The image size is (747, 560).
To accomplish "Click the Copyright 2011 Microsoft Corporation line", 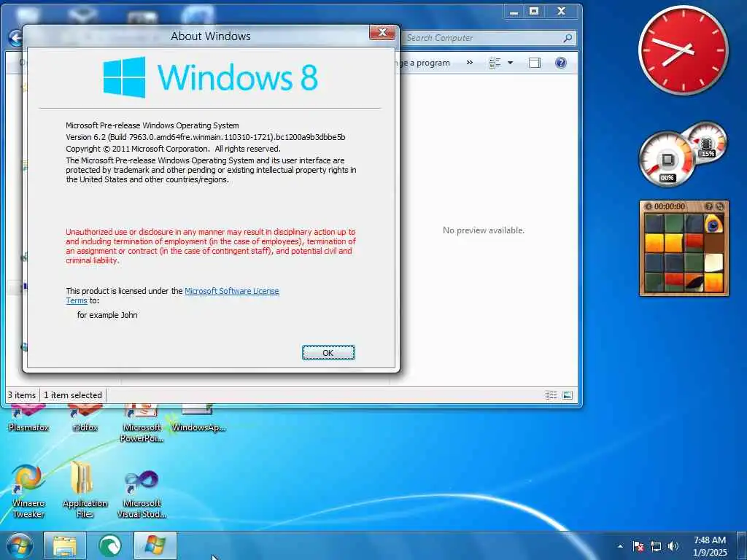I will click(x=173, y=149).
